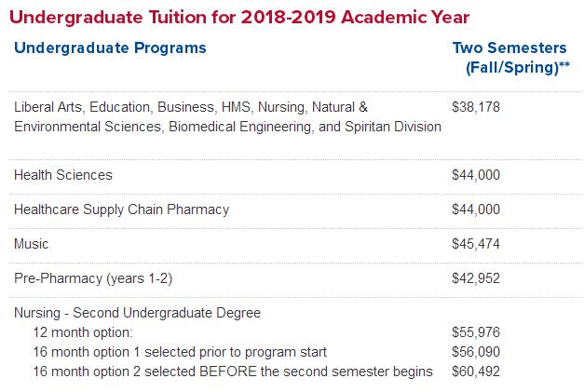Select the Music program label

point(32,244)
